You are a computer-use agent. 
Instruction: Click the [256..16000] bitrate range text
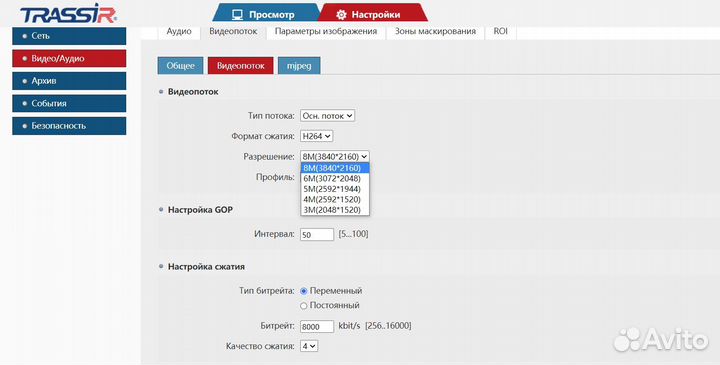(x=388, y=326)
